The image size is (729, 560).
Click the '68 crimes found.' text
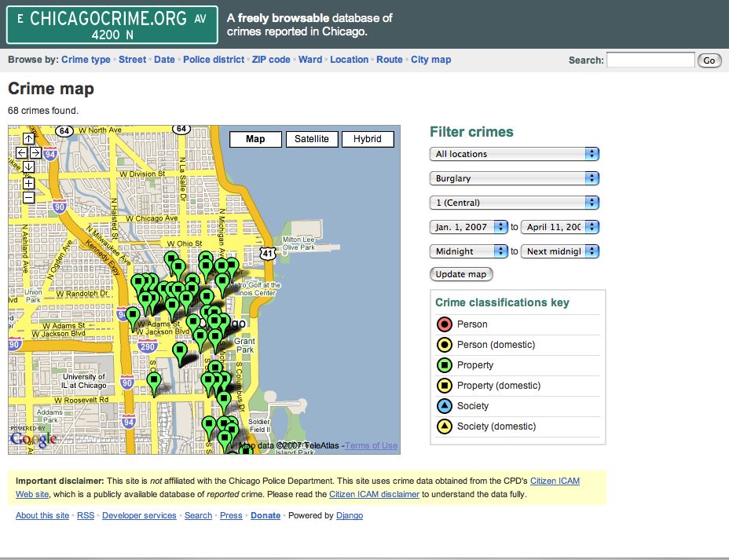[43, 111]
